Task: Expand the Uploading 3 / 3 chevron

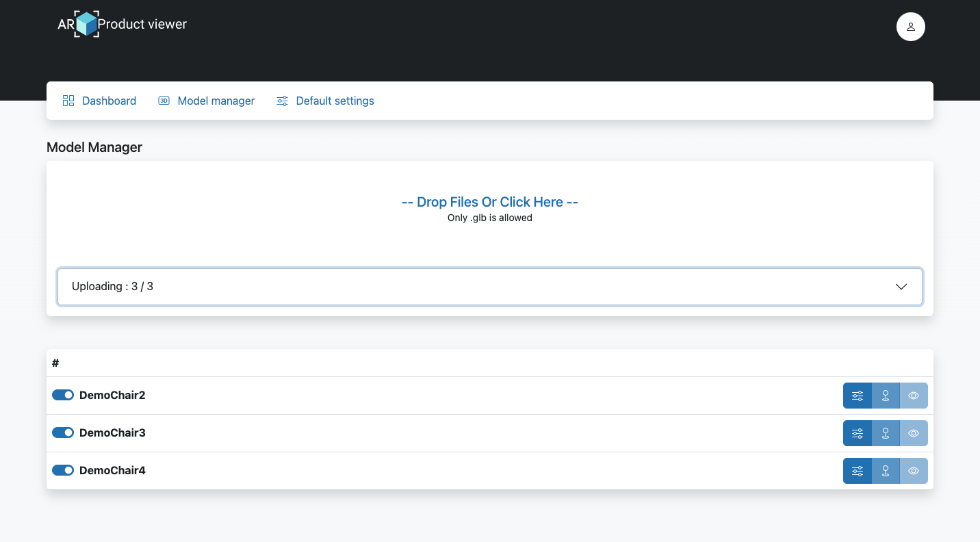Action: click(x=901, y=287)
